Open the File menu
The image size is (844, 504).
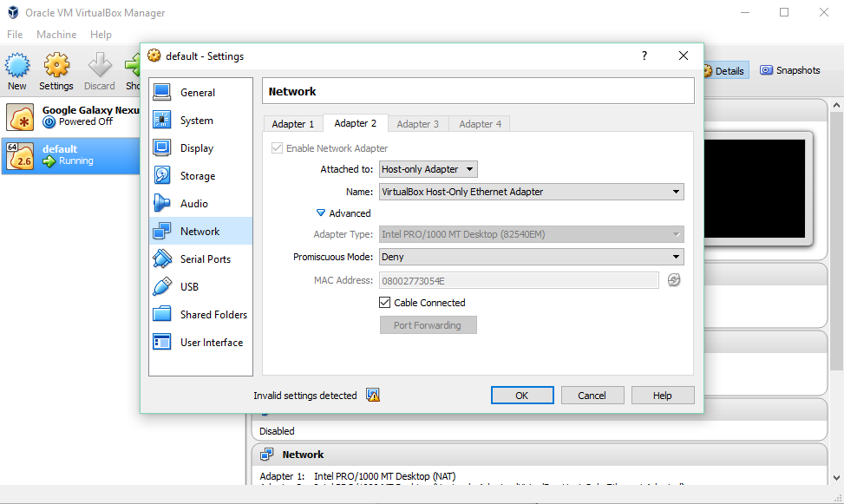pos(15,35)
